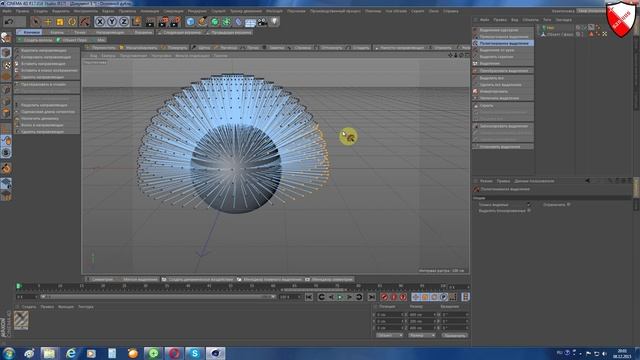This screenshot has height=360, width=640.
Task: Open Internet Explorer from taskbar
Action: tap(71, 353)
